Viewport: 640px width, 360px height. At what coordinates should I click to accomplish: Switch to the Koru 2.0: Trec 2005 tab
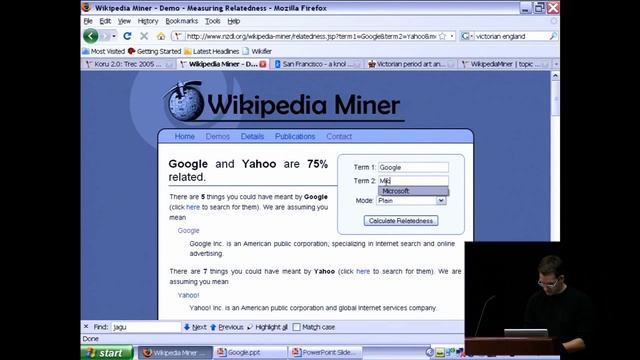[x=128, y=64]
